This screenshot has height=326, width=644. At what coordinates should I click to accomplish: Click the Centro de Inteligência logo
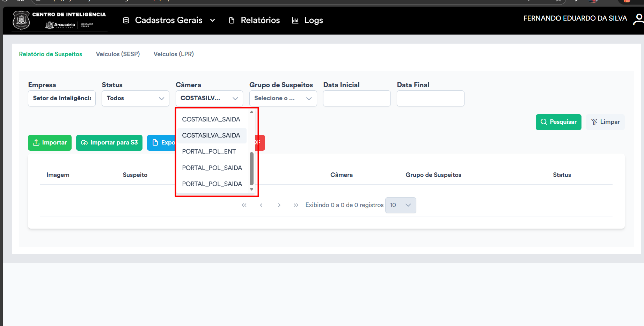click(59, 20)
